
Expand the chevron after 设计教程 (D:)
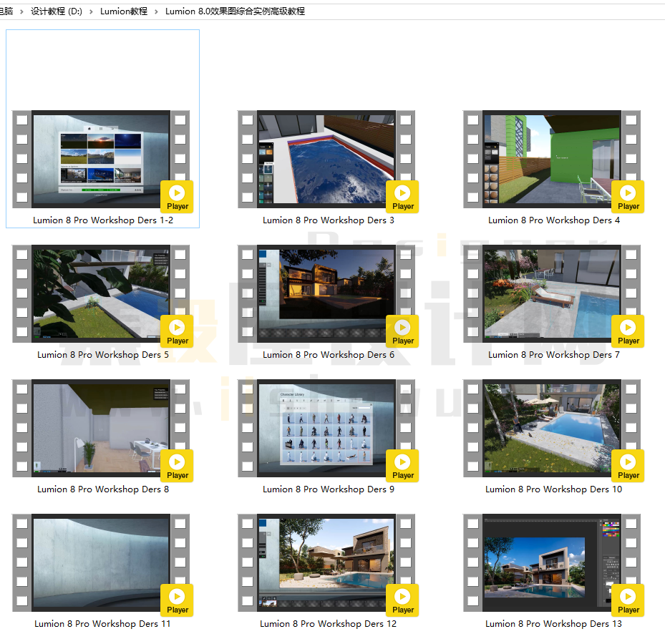(x=91, y=12)
